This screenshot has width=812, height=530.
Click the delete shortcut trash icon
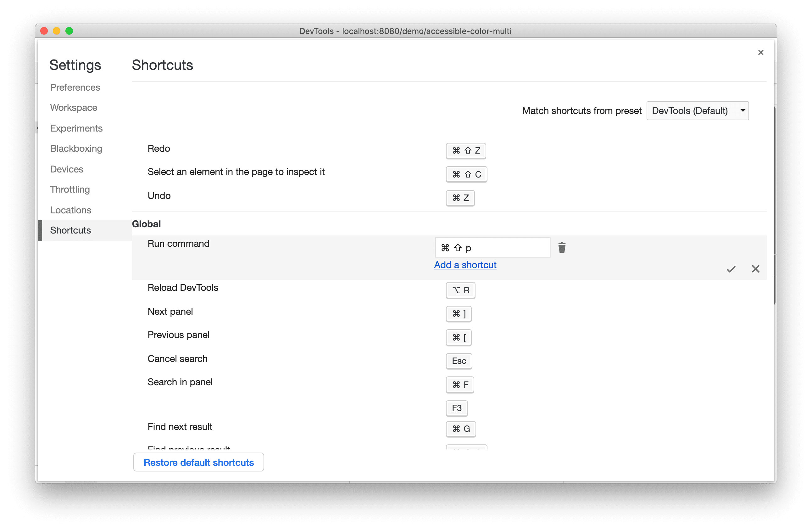pyautogui.click(x=562, y=247)
